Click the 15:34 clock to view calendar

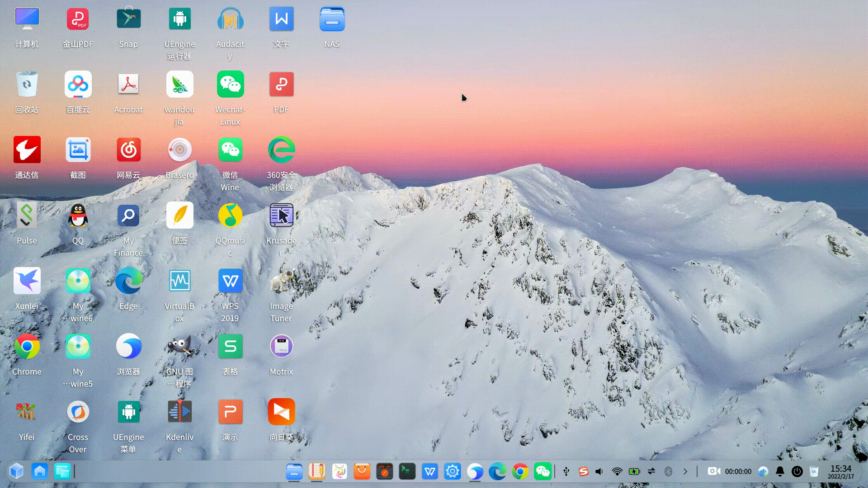pos(840,471)
